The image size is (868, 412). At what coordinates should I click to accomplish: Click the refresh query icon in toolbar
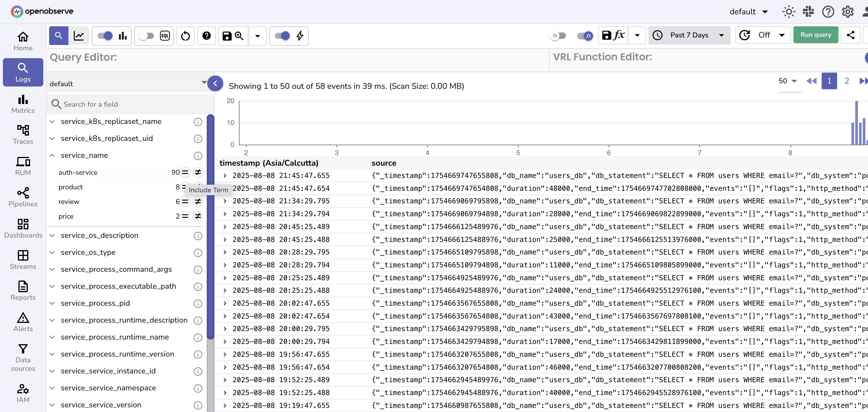tap(185, 36)
